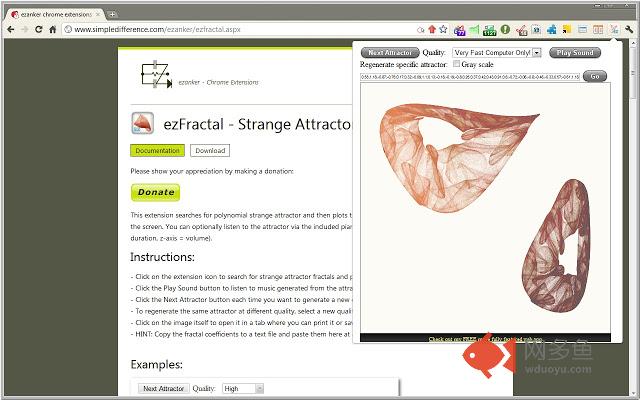
Task: Click the green chart extension icon
Action: 474,30
